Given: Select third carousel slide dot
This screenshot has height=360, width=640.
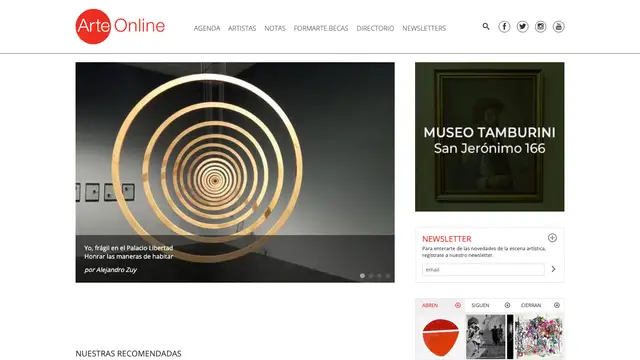Looking at the screenshot, I should coord(379,276).
